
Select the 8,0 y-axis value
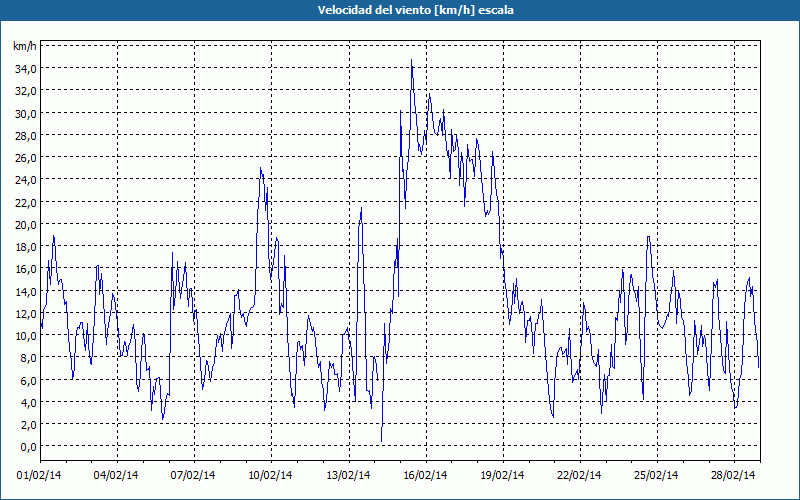(28, 357)
